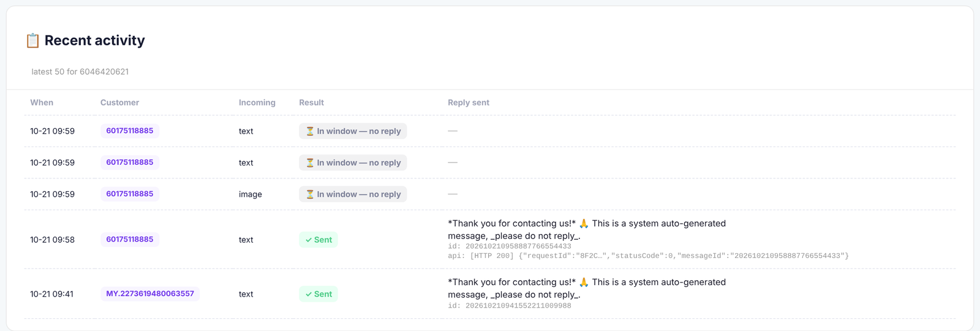Click the 'id: 20261021095888776654433' line
The image size is (980, 331).
510,246
